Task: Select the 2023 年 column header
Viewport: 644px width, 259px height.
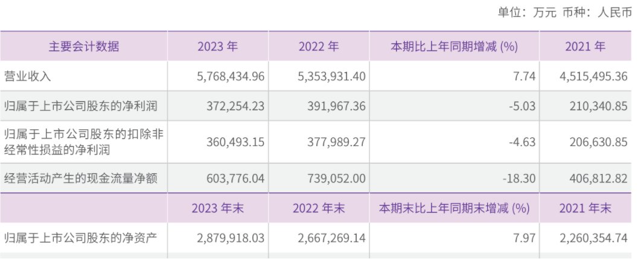Action: (218, 46)
